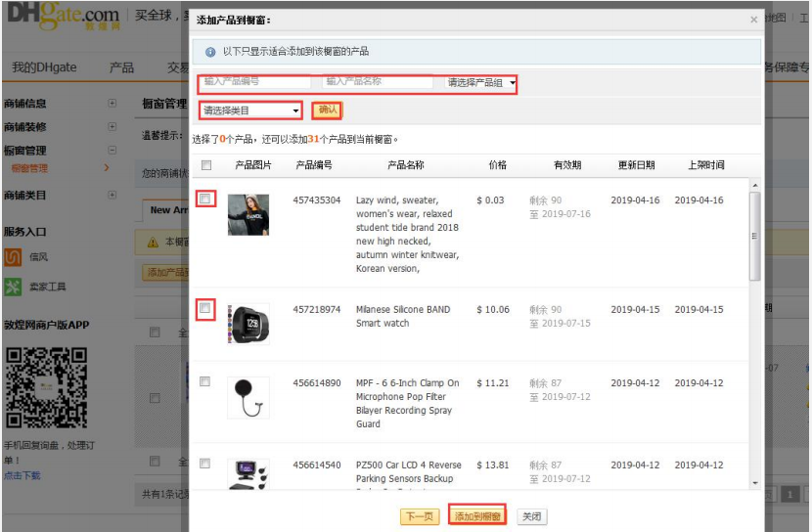Viewport: 812px width, 532px height.
Task: Tick checkbox for product 457435304
Action: (x=205, y=199)
